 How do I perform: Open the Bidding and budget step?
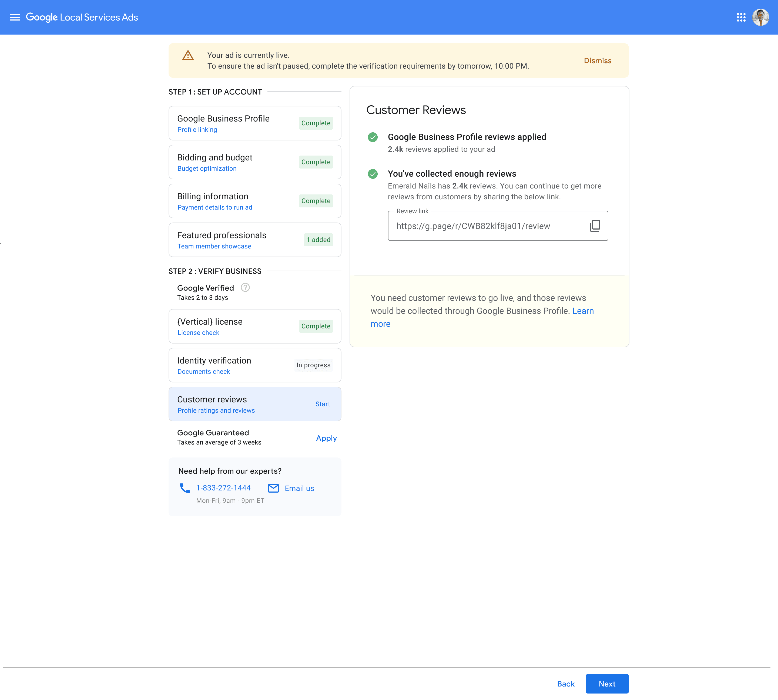pyautogui.click(x=255, y=162)
